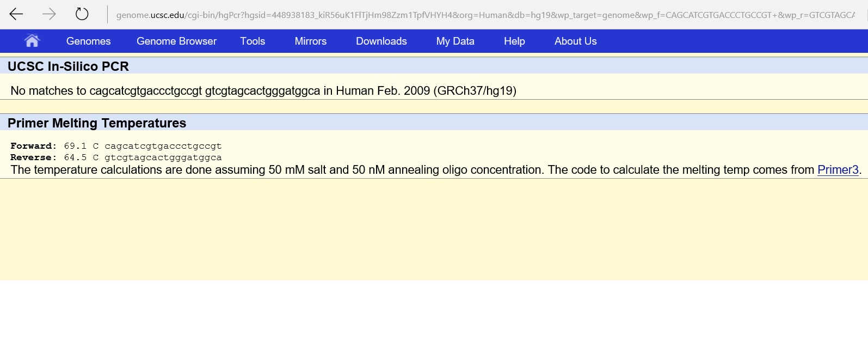868x353 pixels.
Task: Open the Genomes menu
Action: [88, 41]
